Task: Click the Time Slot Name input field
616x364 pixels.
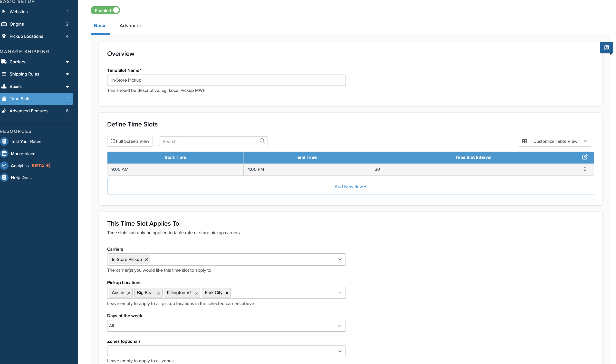Action: click(226, 80)
